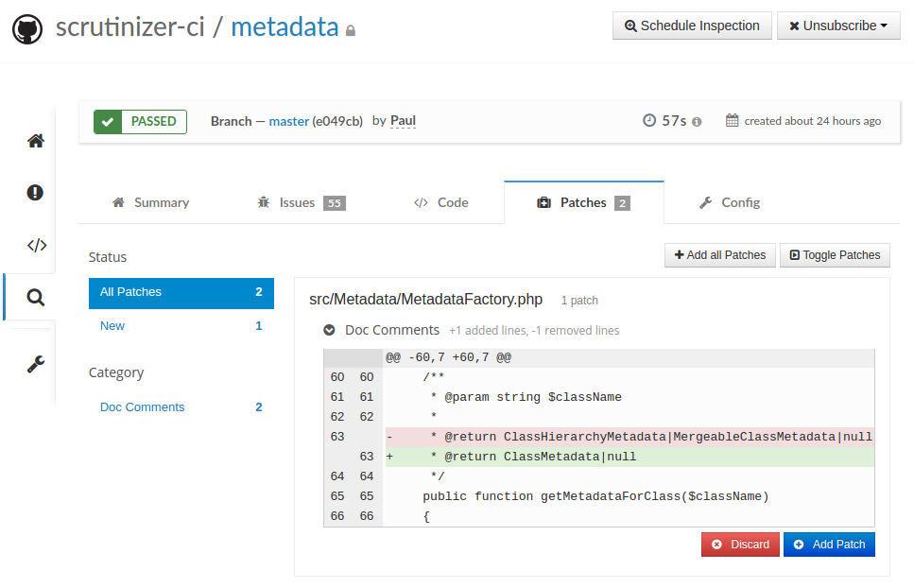Filter by Doc Comments category
914x588 pixels.
181,407
